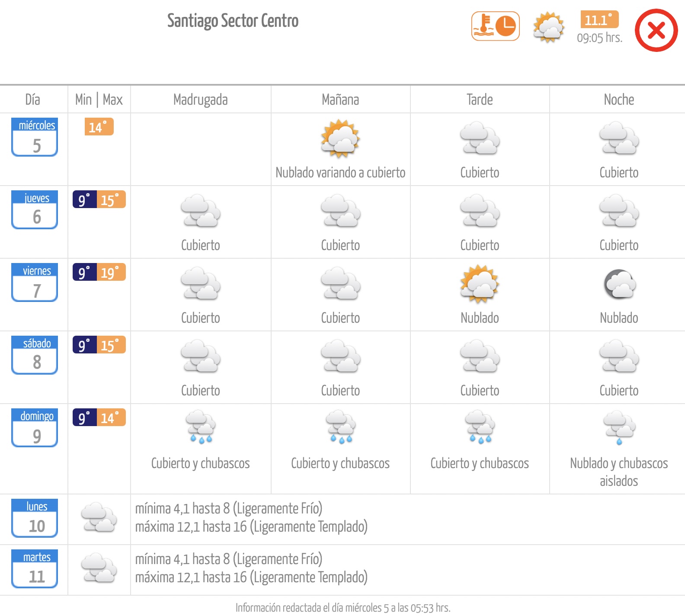Click jueves Mañana overcast cloud icon

(340, 211)
